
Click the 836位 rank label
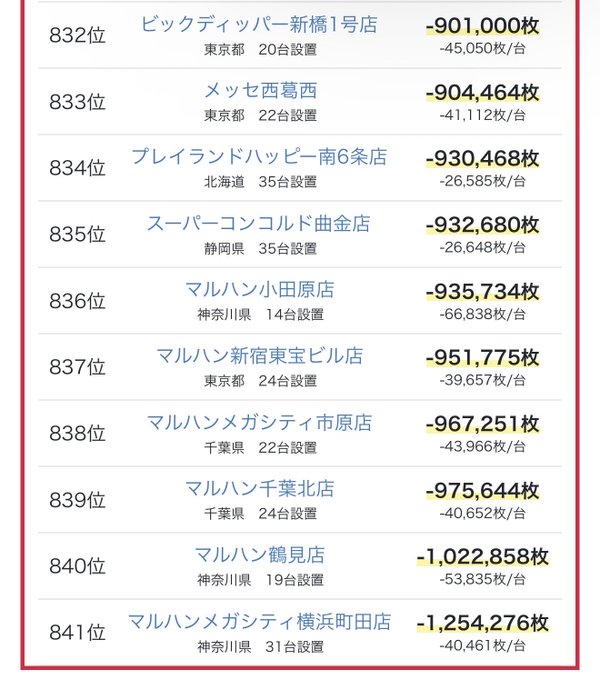click(77, 301)
